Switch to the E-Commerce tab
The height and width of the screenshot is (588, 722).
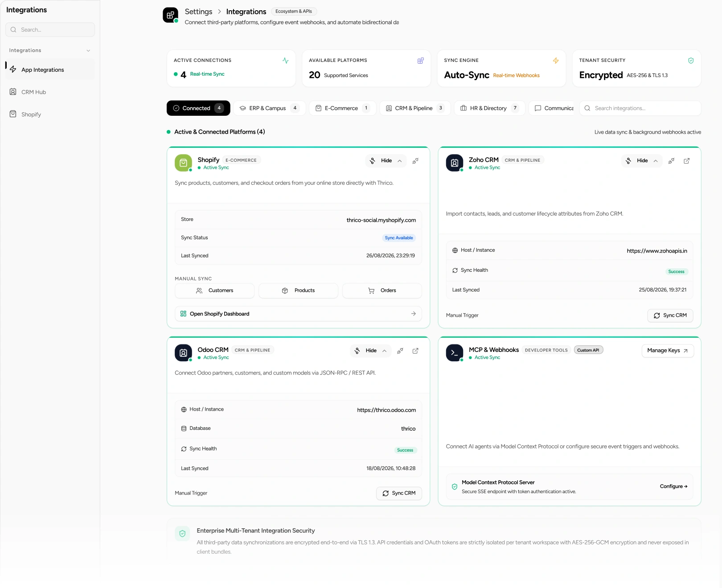coord(343,108)
